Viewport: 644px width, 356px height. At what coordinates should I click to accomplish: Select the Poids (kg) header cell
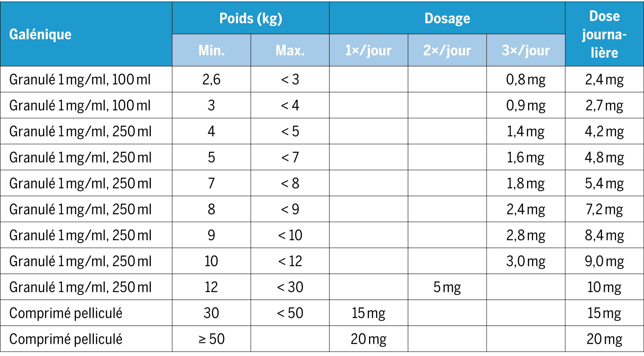[x=251, y=18]
